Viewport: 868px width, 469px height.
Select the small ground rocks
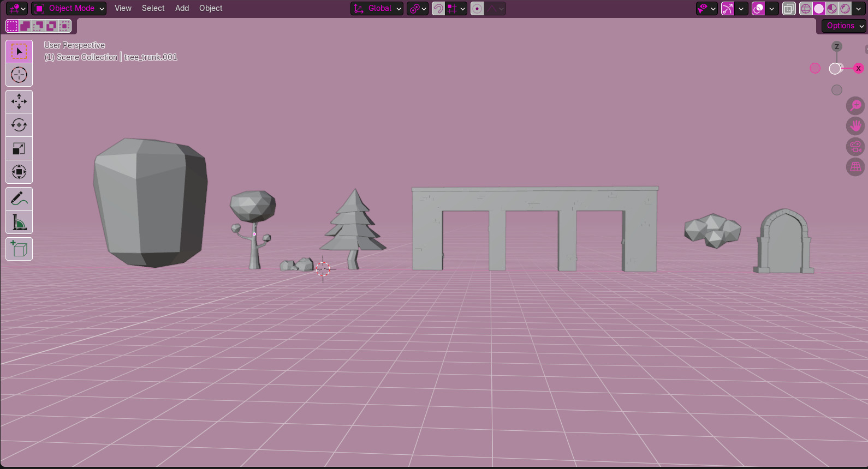[297, 265]
